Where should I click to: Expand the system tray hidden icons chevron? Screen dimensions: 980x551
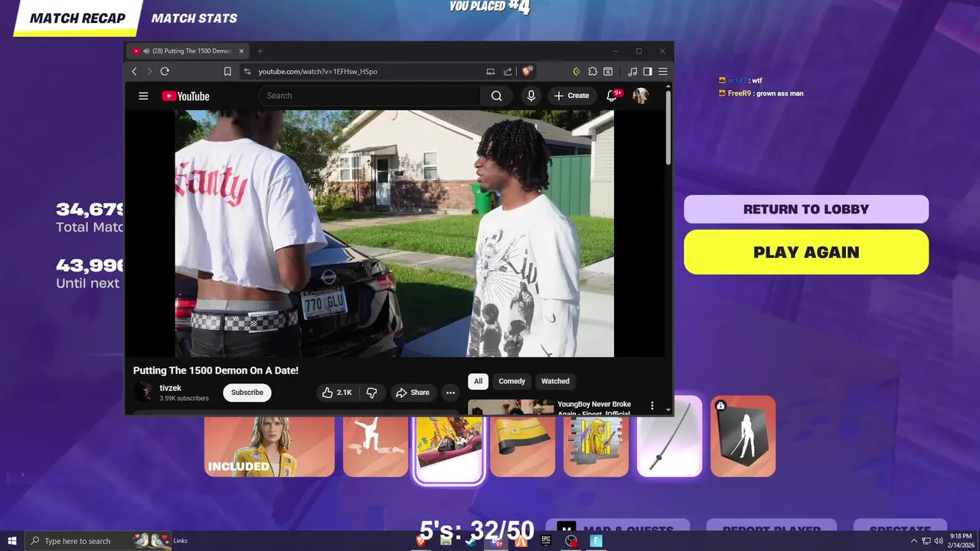(x=913, y=541)
